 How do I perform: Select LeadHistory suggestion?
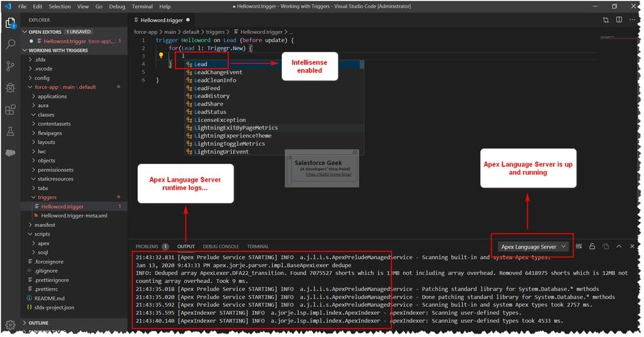click(211, 96)
